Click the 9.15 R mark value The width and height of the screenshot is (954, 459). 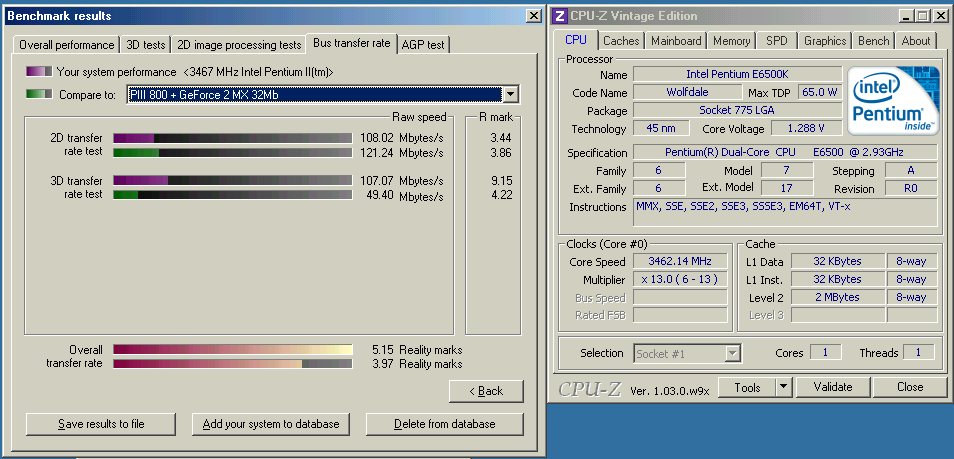click(501, 181)
